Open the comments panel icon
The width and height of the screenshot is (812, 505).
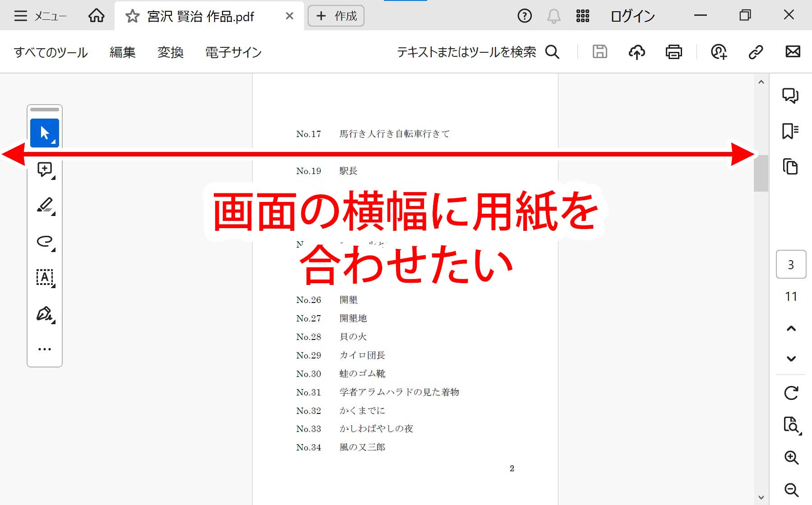(790, 96)
